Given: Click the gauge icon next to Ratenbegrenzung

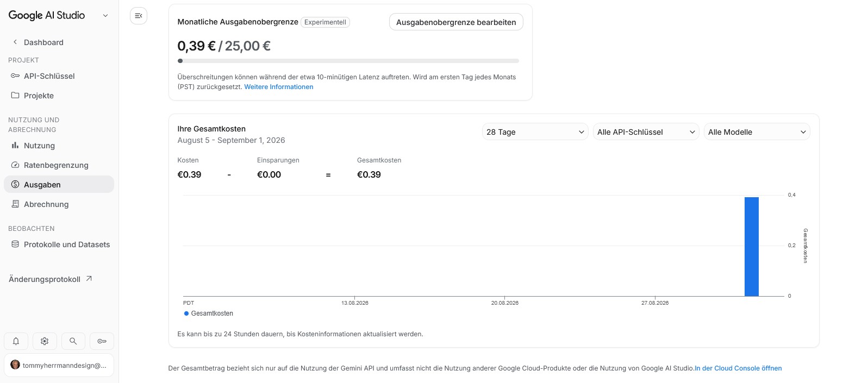Looking at the screenshot, I should pyautogui.click(x=15, y=165).
